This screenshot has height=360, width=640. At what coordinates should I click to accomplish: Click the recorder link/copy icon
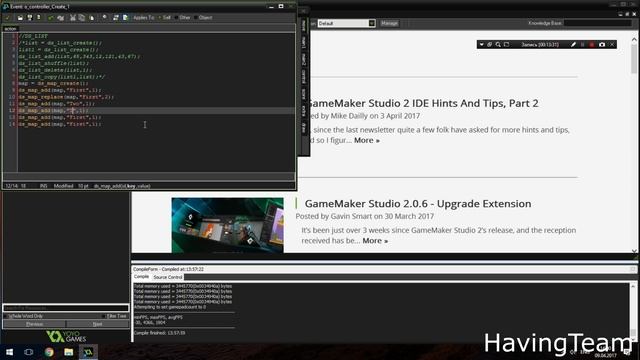(489, 44)
